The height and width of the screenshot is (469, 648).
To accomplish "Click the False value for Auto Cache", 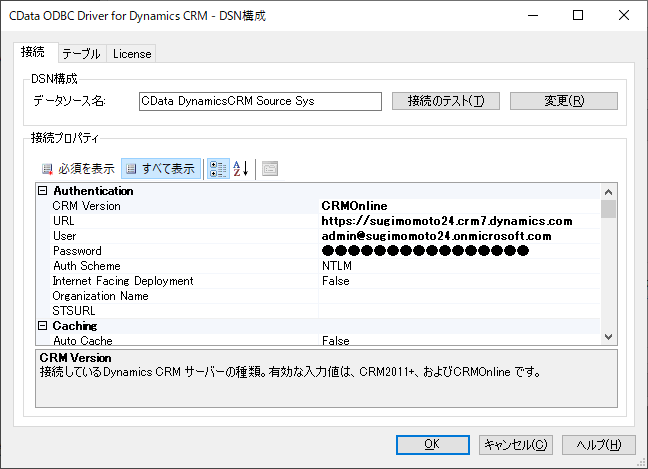I will (336, 340).
